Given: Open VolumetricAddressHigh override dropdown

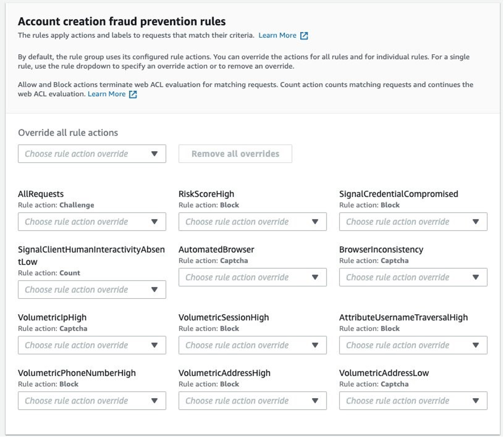Looking at the screenshot, I should 252,401.
